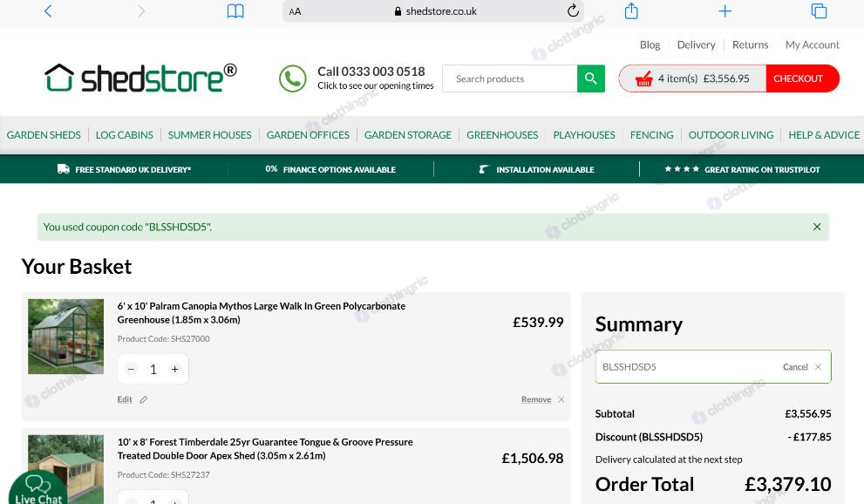Click the coupon field containing BLSSHDSD5
Viewport: 864px width, 504px height.
713,367
